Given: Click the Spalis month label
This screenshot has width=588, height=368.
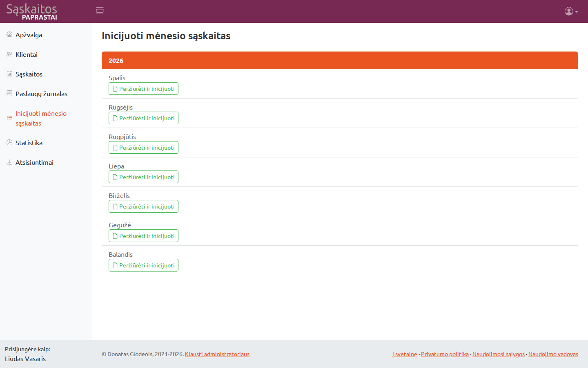Looking at the screenshot, I should tap(117, 78).
